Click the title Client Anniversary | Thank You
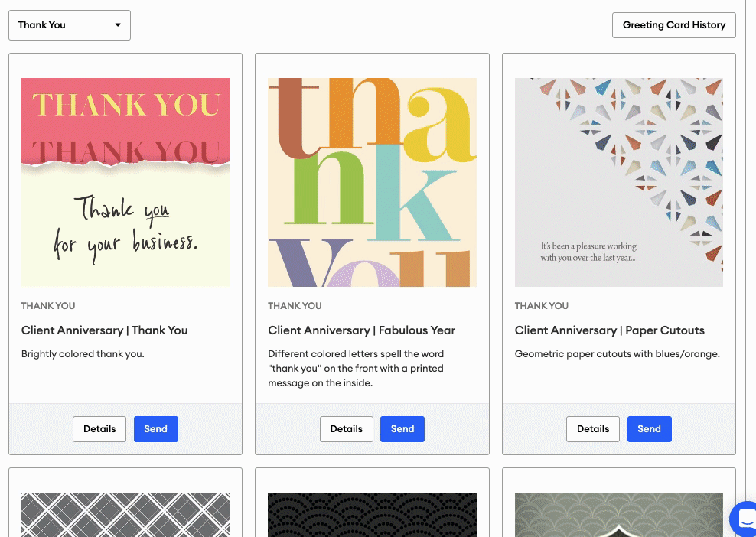This screenshot has width=756, height=537. click(105, 330)
